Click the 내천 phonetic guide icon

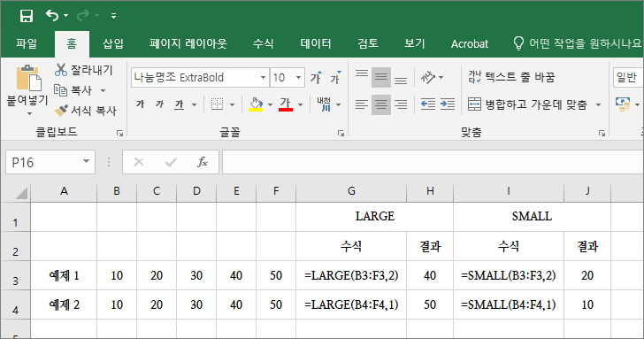[x=324, y=104]
